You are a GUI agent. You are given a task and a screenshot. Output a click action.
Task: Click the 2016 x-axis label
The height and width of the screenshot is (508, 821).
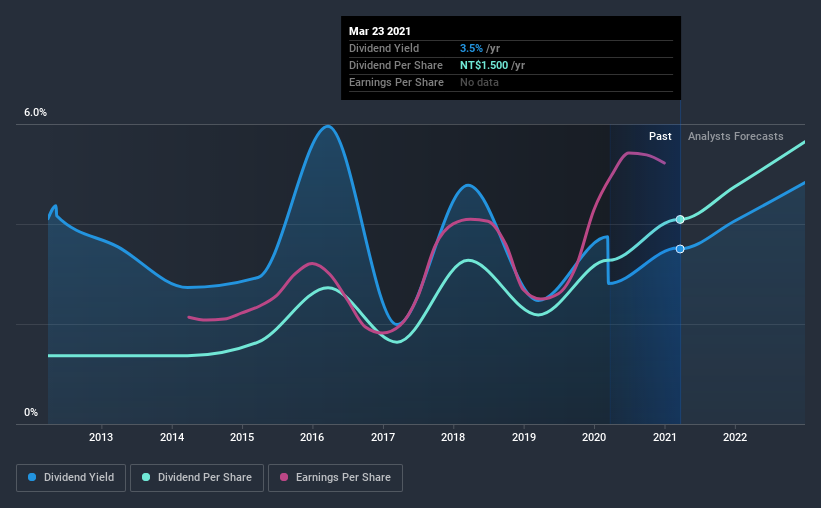[x=312, y=437]
